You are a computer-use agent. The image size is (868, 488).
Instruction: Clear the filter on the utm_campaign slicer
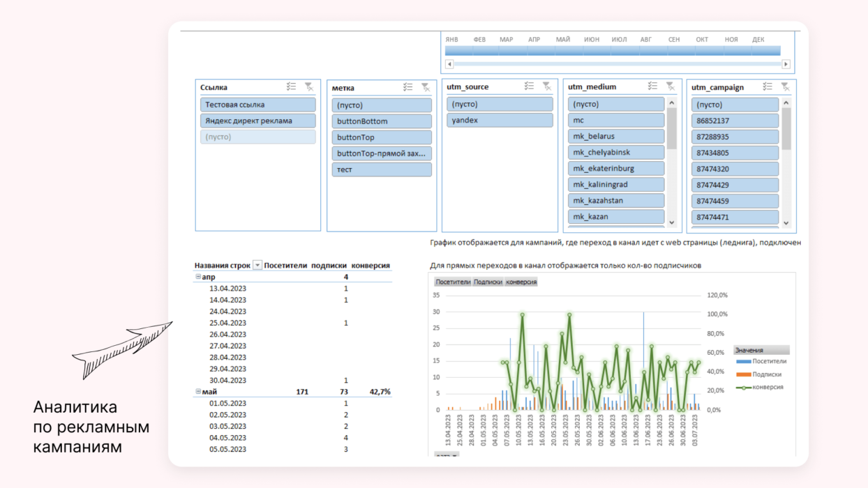[x=785, y=87]
